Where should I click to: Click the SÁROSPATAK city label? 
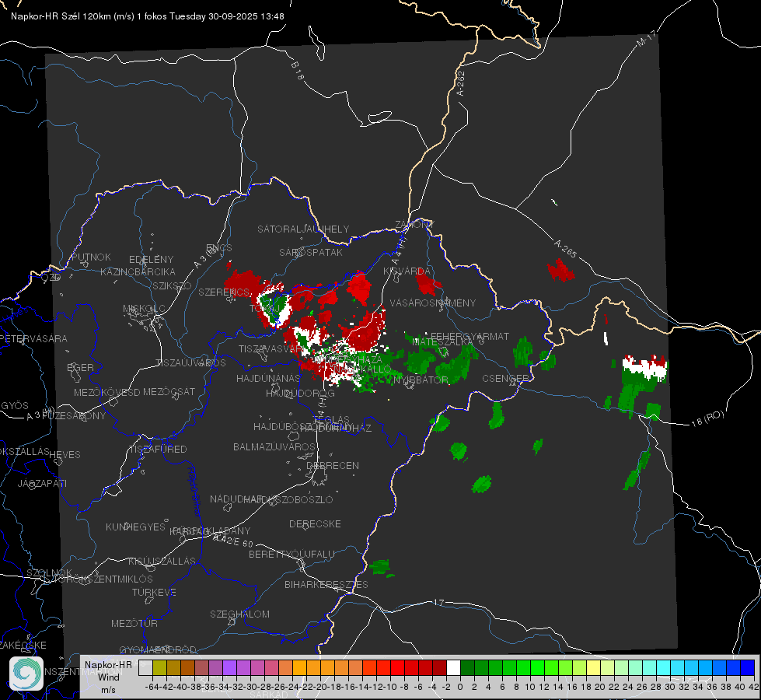311,252
